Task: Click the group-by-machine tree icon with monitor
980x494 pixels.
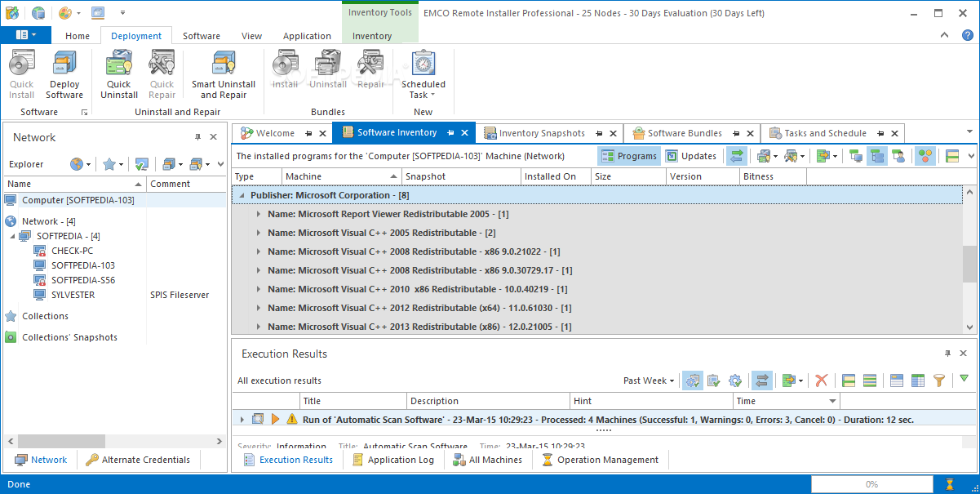Action: coord(856,156)
